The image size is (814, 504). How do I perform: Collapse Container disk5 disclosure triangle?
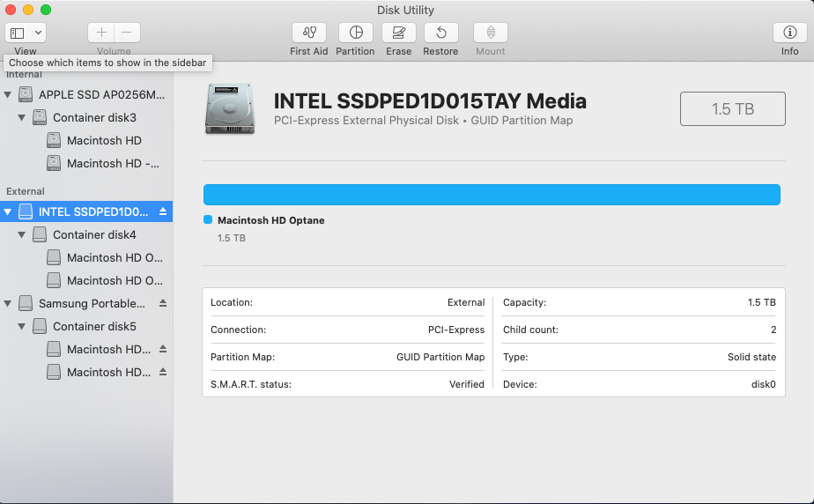pos(21,326)
